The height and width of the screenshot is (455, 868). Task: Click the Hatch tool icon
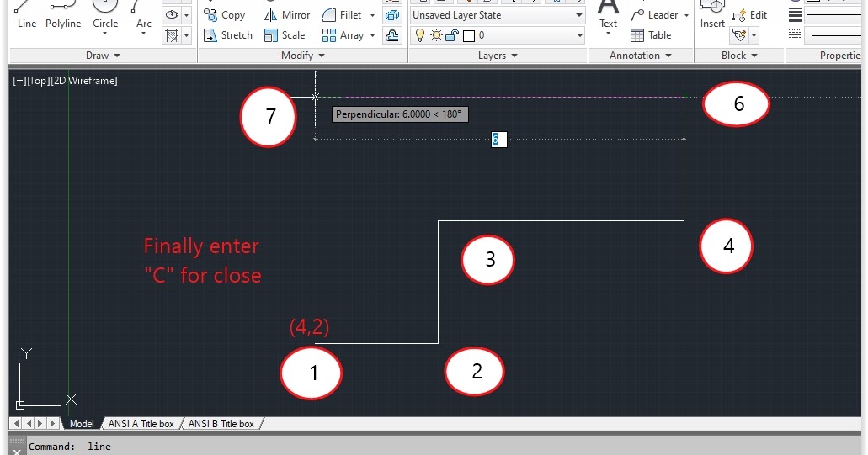click(172, 35)
